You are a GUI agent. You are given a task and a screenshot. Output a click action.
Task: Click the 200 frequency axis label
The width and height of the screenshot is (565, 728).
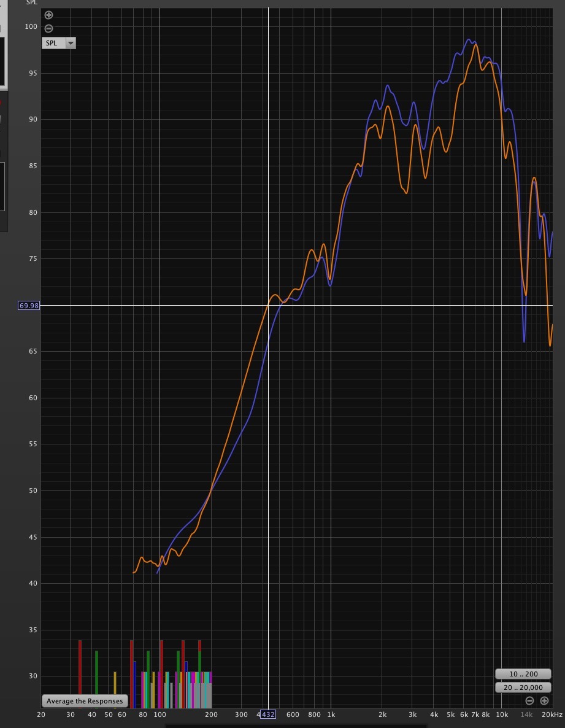tap(211, 714)
